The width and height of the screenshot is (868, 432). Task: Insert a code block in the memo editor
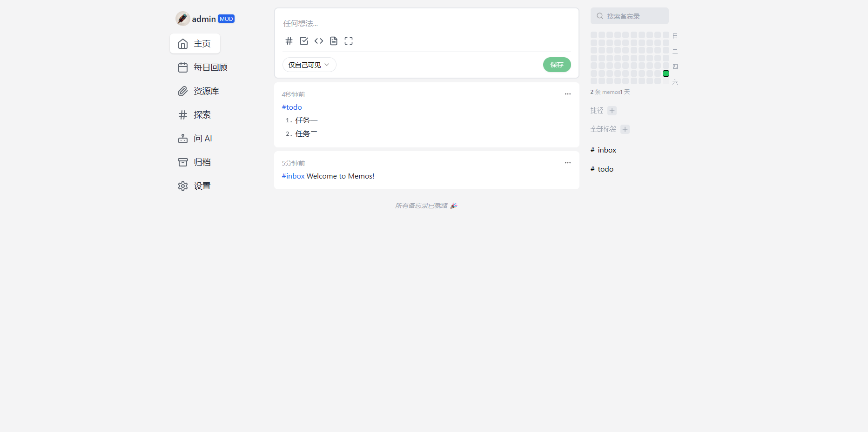pos(319,41)
